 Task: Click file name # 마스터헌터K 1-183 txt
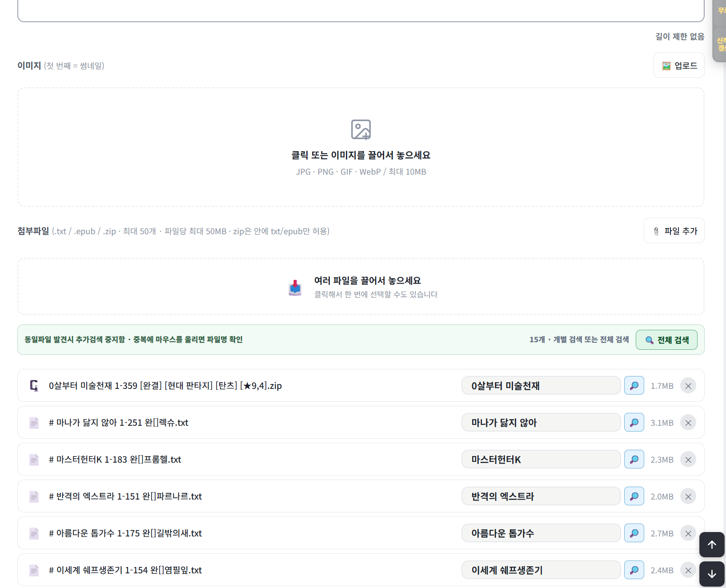[115, 460]
